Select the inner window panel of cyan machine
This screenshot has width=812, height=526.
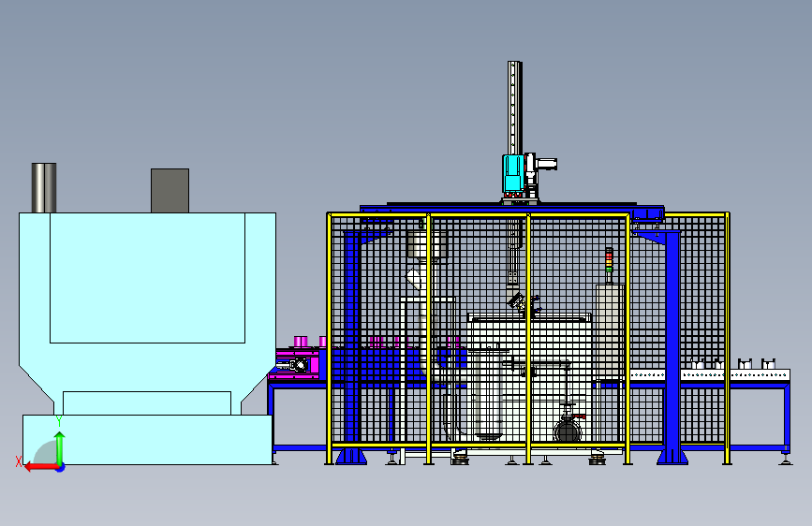point(147,277)
